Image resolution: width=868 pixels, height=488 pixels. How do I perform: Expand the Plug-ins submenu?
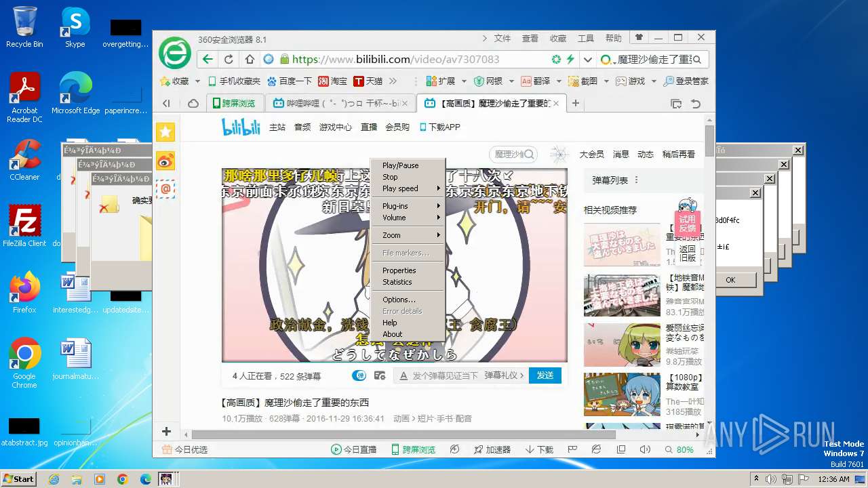click(x=408, y=206)
